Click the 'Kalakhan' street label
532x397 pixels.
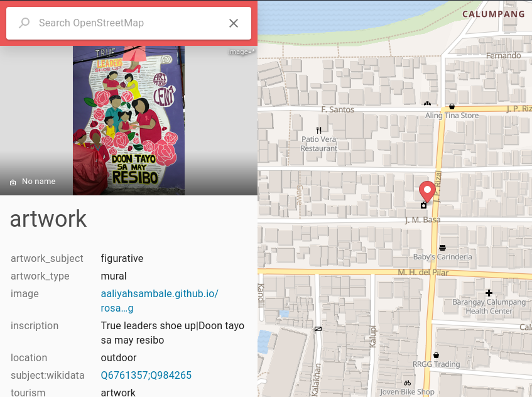click(317, 380)
